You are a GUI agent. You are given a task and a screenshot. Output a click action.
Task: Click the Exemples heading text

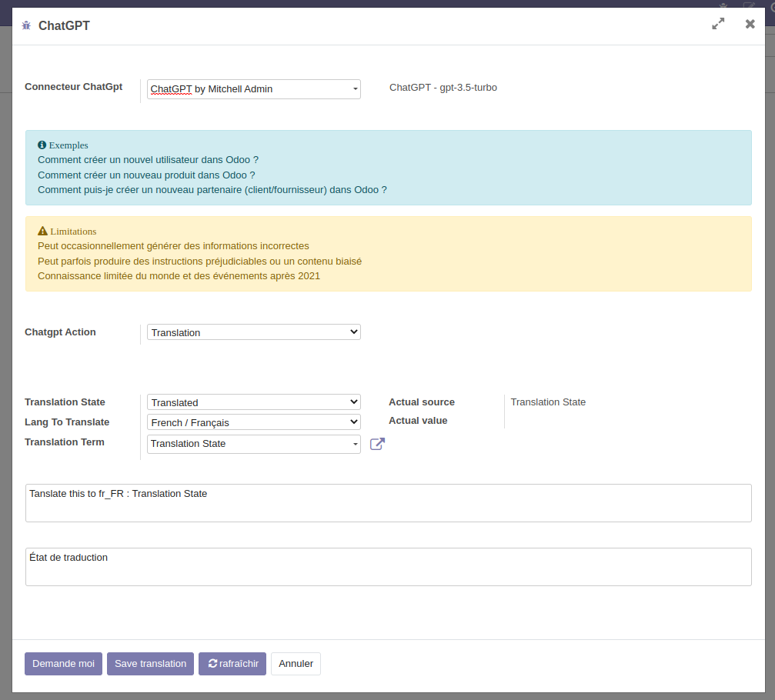click(x=68, y=145)
